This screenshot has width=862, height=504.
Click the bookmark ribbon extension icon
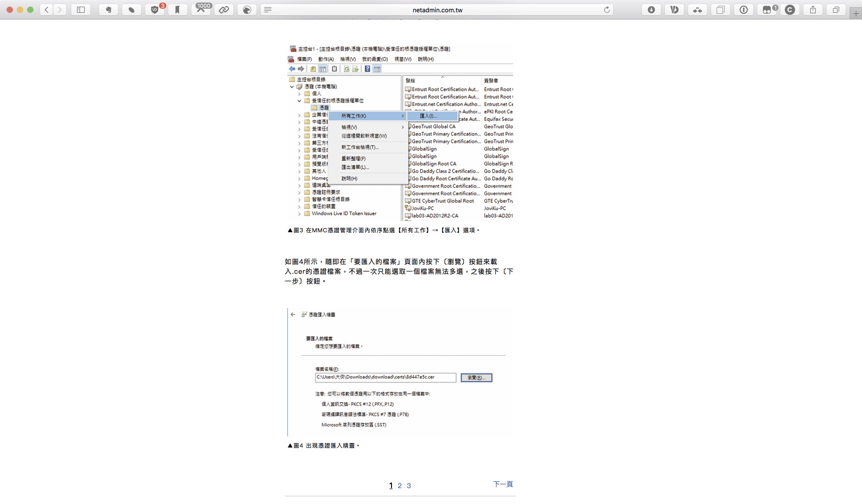[178, 10]
